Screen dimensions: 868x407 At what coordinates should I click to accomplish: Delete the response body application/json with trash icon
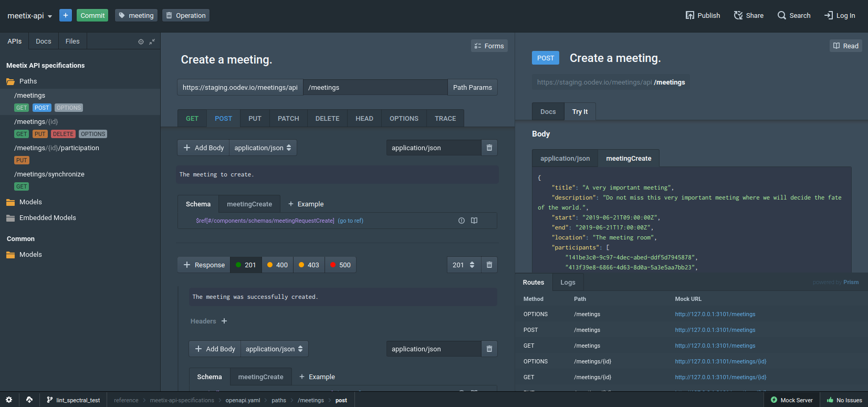[x=489, y=349]
